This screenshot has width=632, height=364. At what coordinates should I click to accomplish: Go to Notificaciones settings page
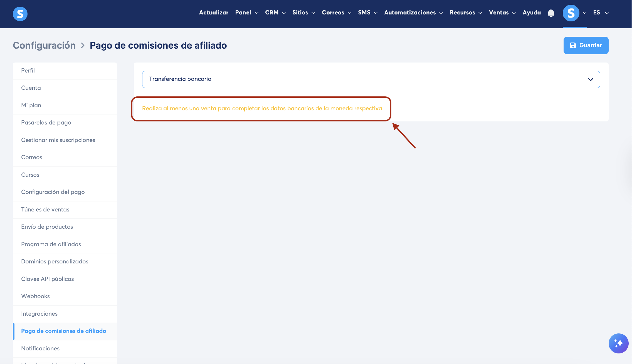click(40, 348)
